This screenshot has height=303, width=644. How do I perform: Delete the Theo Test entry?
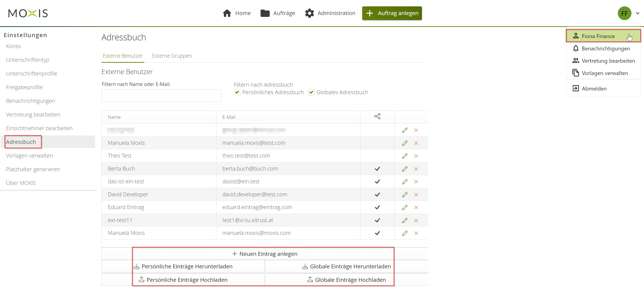(416, 156)
